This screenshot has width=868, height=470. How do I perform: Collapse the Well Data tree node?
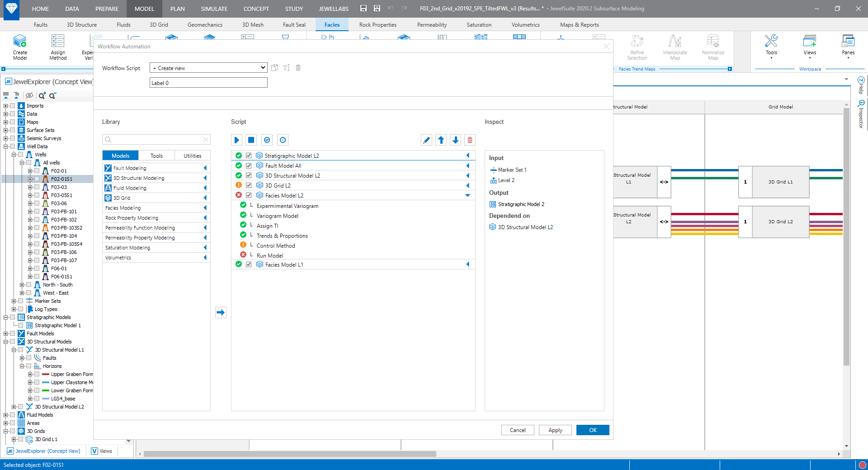pos(6,146)
